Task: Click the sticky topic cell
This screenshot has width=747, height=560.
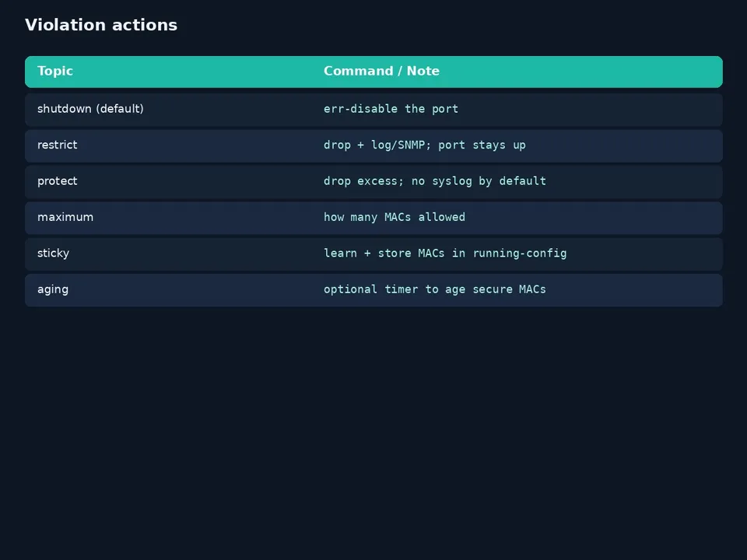Action: point(54,254)
